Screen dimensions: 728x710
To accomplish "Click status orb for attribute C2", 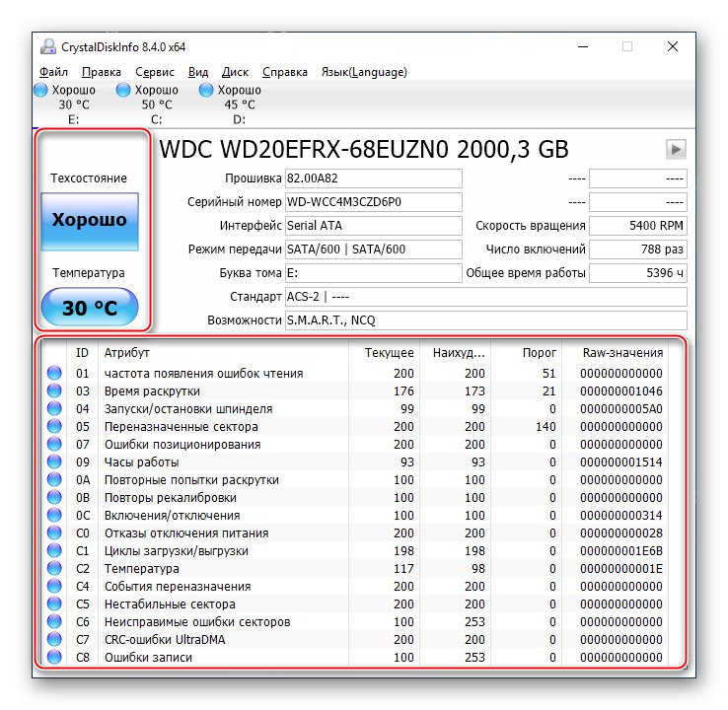I will 54,568.
